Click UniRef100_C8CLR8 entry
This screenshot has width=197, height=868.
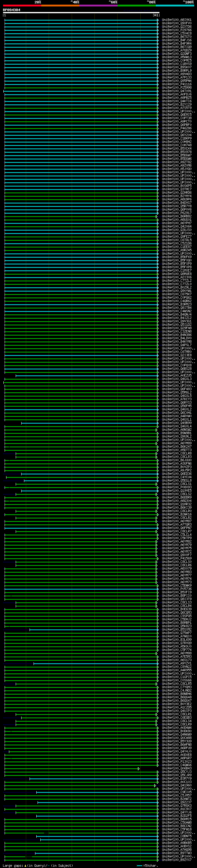pyautogui.click(x=177, y=454)
